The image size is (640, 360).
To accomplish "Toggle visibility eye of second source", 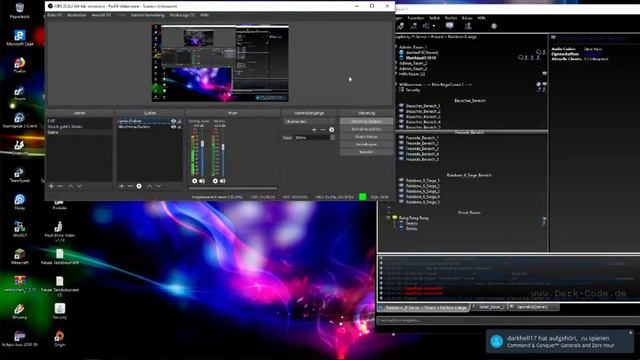I will pos(173,127).
